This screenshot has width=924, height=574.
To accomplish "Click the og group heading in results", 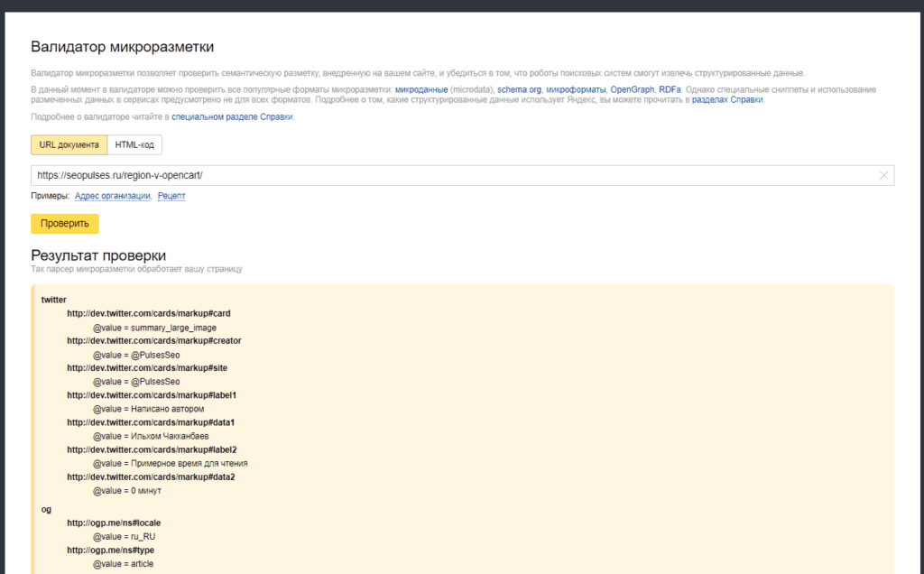I will (x=46, y=509).
